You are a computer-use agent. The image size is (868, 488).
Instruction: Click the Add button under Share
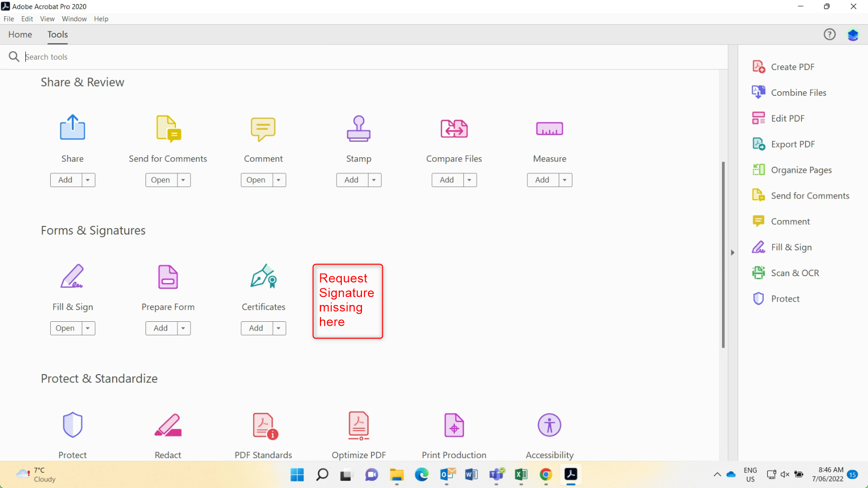66,180
